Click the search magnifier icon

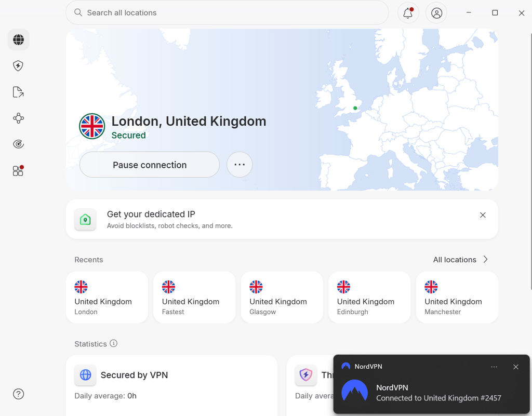click(78, 12)
